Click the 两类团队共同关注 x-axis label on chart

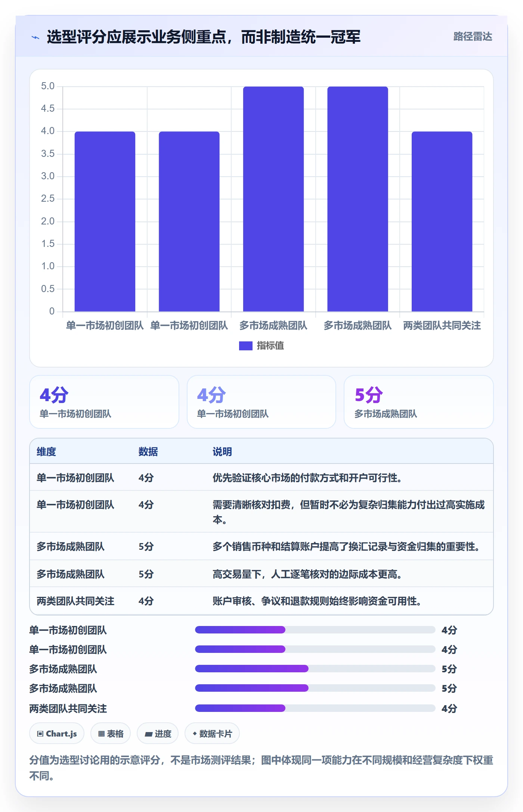[x=442, y=326]
